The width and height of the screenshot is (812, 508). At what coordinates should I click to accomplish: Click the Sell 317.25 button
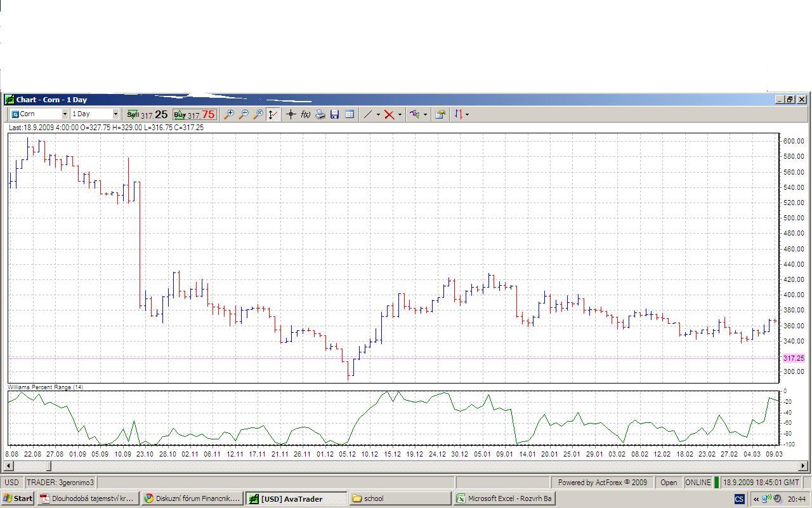[147, 114]
